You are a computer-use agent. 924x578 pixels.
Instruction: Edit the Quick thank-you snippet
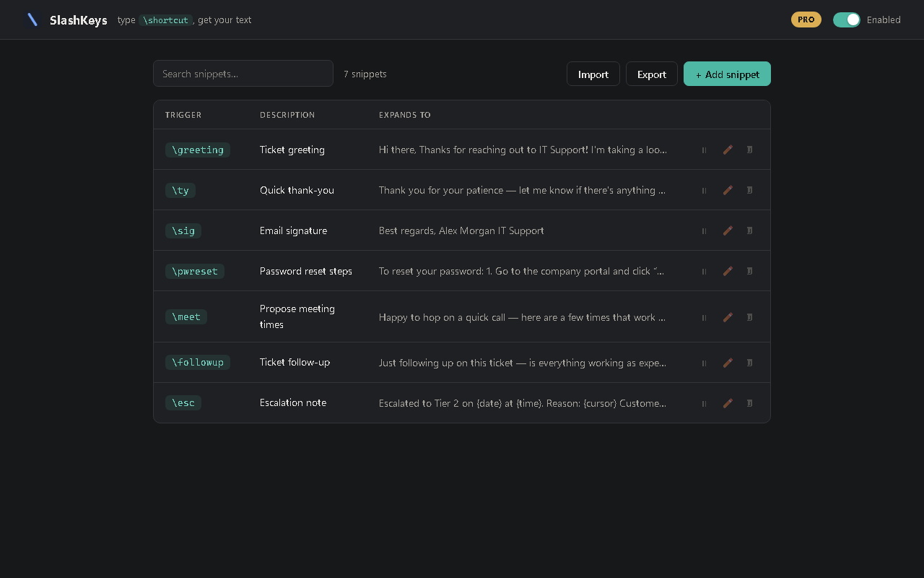point(728,190)
